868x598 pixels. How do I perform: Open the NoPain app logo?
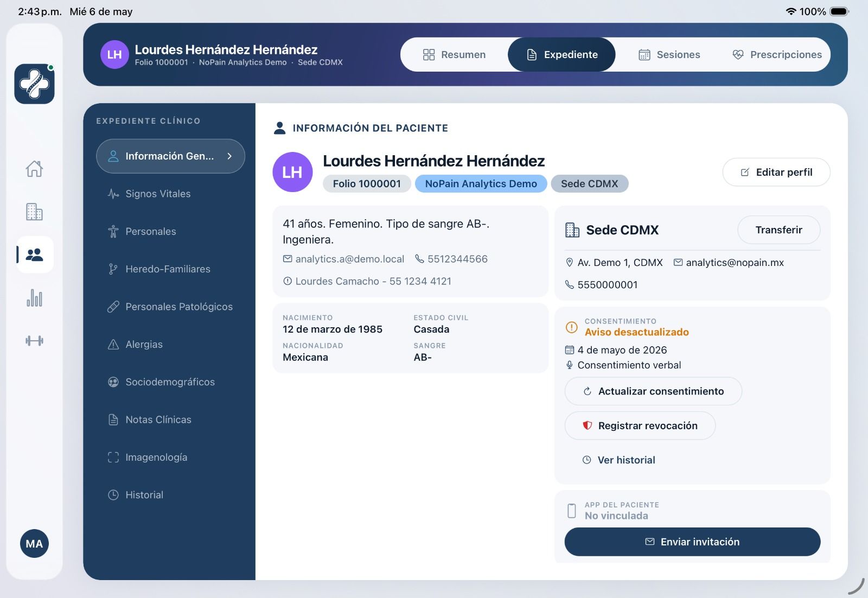(35, 84)
